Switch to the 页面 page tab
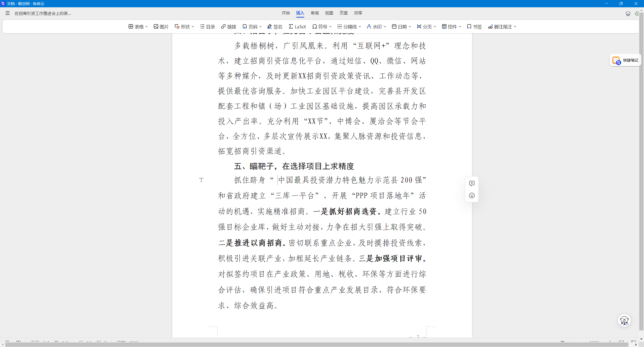This screenshot has width=644, height=347. coord(343,13)
